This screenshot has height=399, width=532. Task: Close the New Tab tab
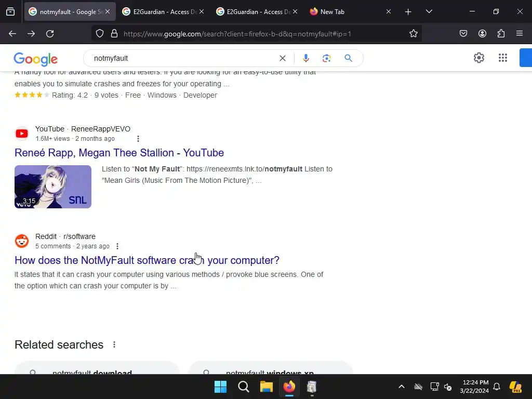click(389, 11)
